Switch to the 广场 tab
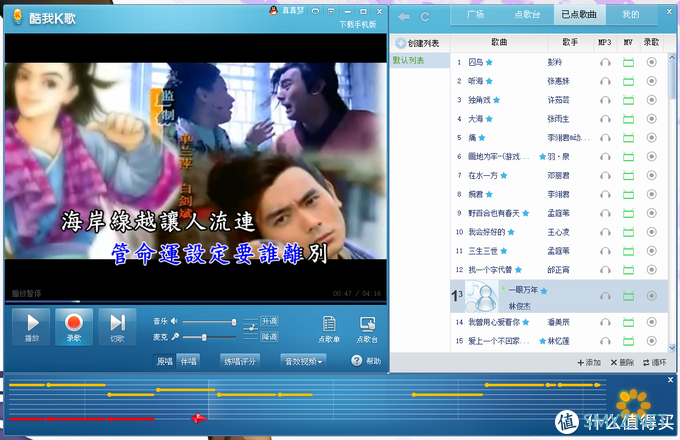 coord(475,14)
